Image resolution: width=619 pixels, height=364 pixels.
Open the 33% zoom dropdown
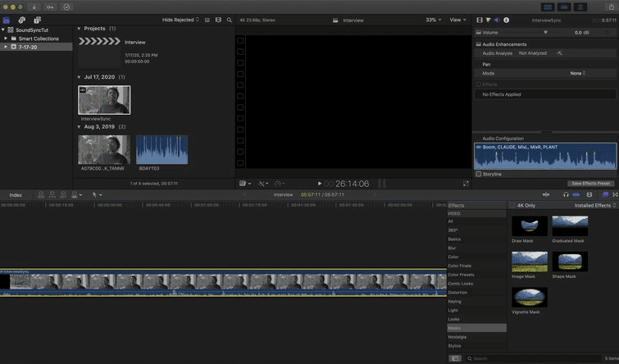coord(433,20)
